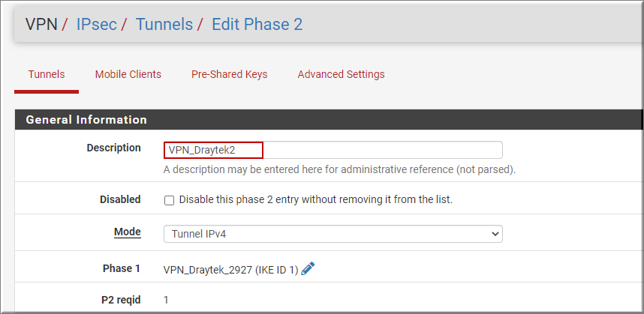The width and height of the screenshot is (644, 314).
Task: Follow the IPsec breadcrumb link
Action: 97,24
